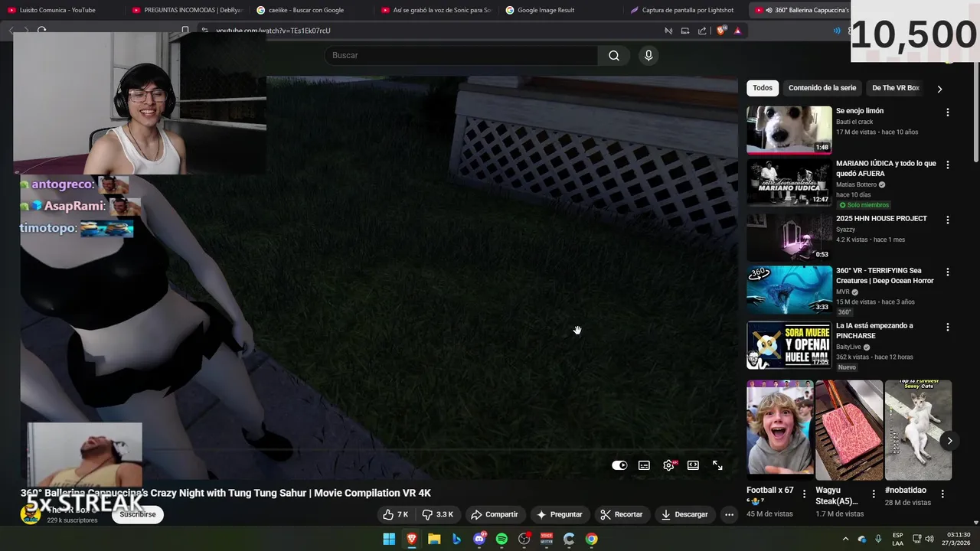Screen dimensions: 980x551
Task: Open the Brave Shields lion icon
Action: (721, 31)
